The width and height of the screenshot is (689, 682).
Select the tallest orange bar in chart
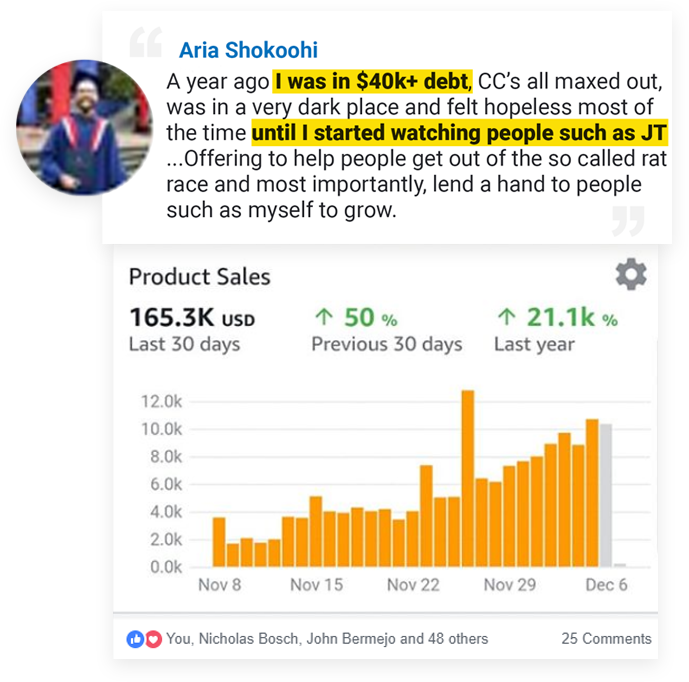click(x=467, y=478)
